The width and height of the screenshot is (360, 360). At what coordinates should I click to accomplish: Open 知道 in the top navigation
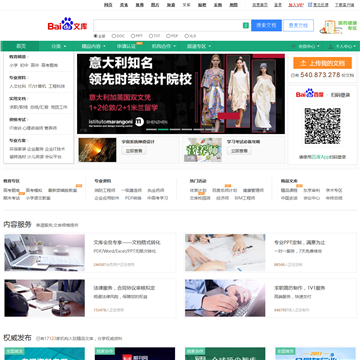tap(171, 5)
